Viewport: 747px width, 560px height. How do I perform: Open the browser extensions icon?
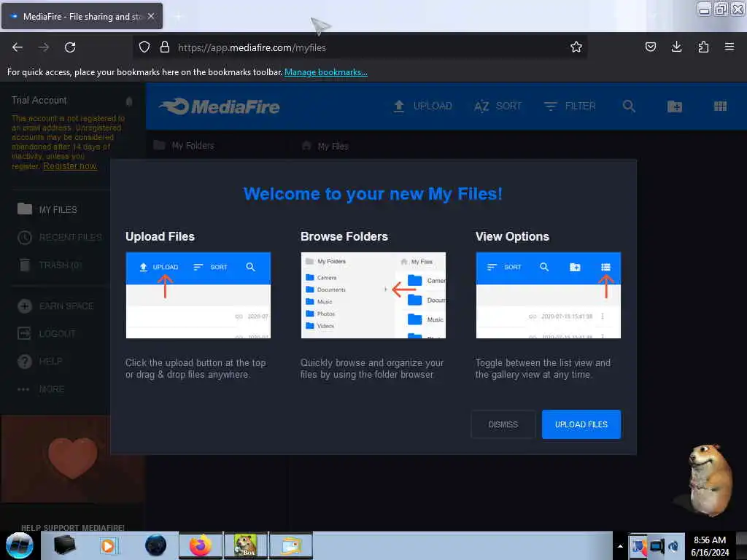click(703, 47)
